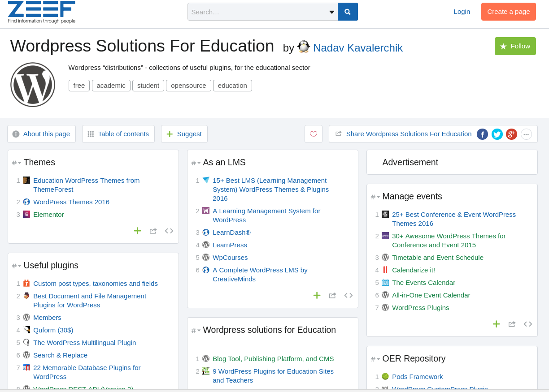Add a link to As an LMS block plus icon

[x=317, y=295]
